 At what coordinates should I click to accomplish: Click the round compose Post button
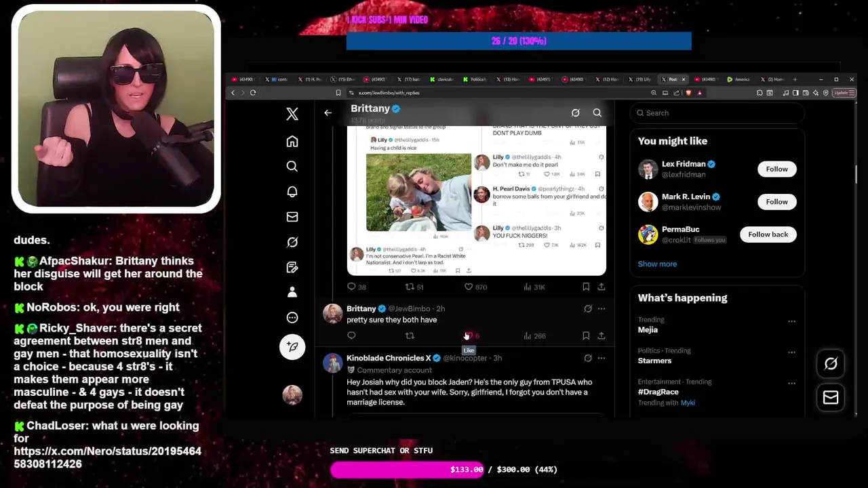click(x=292, y=347)
